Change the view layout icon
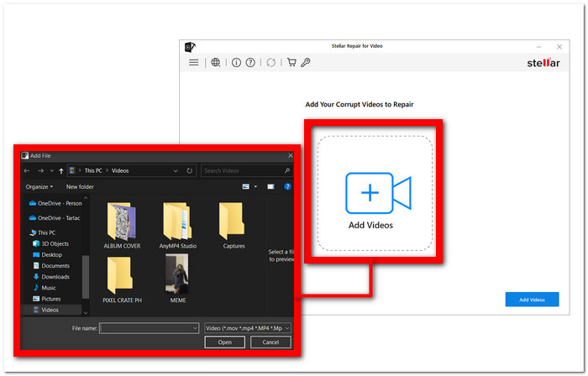This screenshot has height=376, width=588. (x=246, y=186)
